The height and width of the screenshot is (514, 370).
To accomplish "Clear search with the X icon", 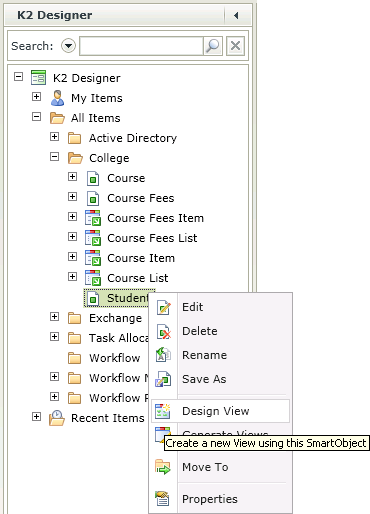I will (x=235, y=46).
